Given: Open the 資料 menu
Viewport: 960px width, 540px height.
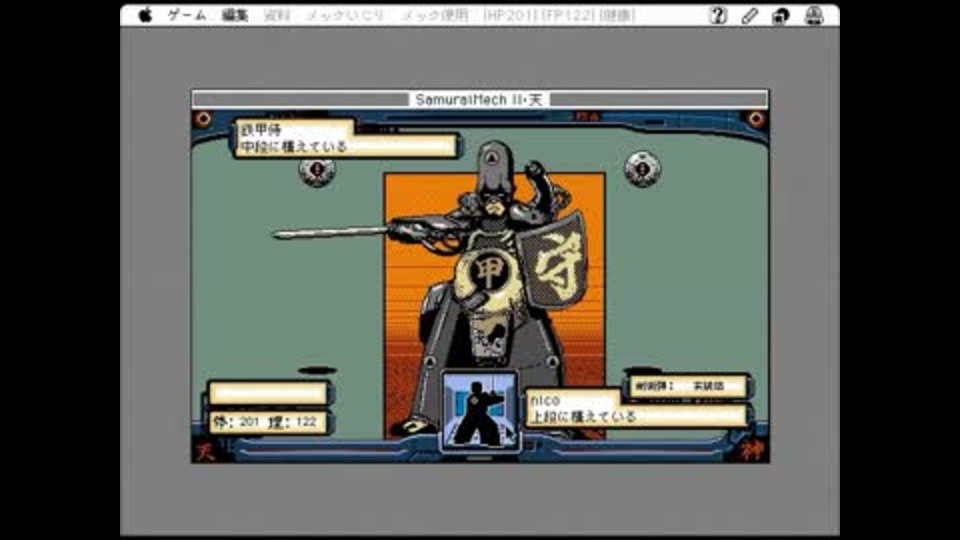Looking at the screenshot, I should [277, 15].
